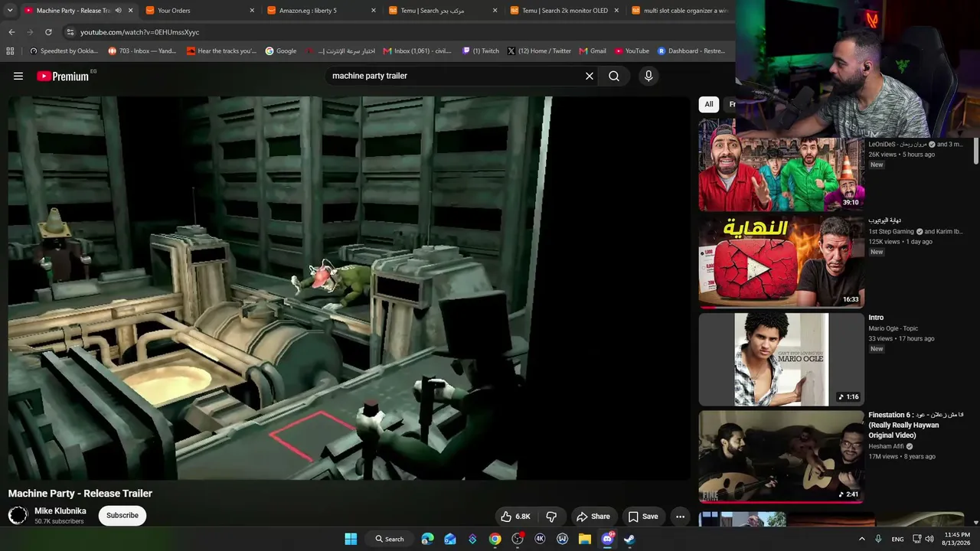Open Windows taskbar Search box
This screenshot has height=551, width=980.
pyautogui.click(x=389, y=539)
